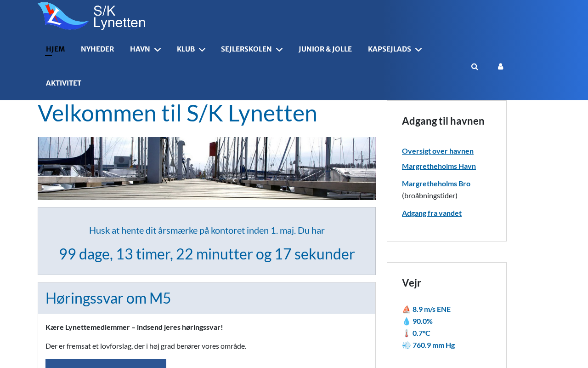Expand the Klub menu chevron
The height and width of the screenshot is (368, 588).
[202, 50]
